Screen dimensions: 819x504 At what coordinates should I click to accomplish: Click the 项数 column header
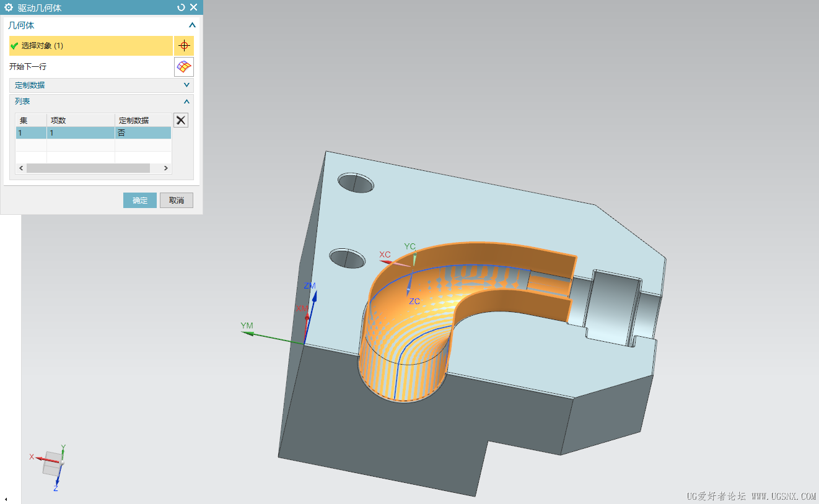click(x=81, y=120)
